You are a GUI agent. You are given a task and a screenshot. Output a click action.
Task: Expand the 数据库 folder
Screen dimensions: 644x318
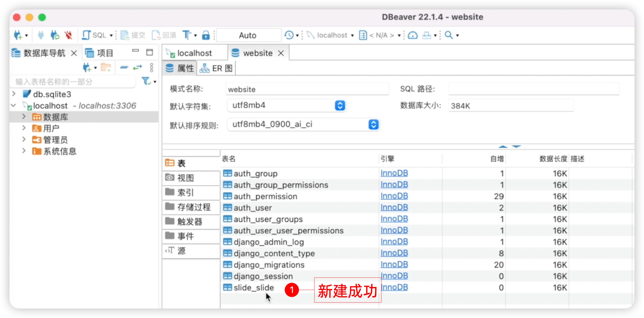[x=24, y=116]
